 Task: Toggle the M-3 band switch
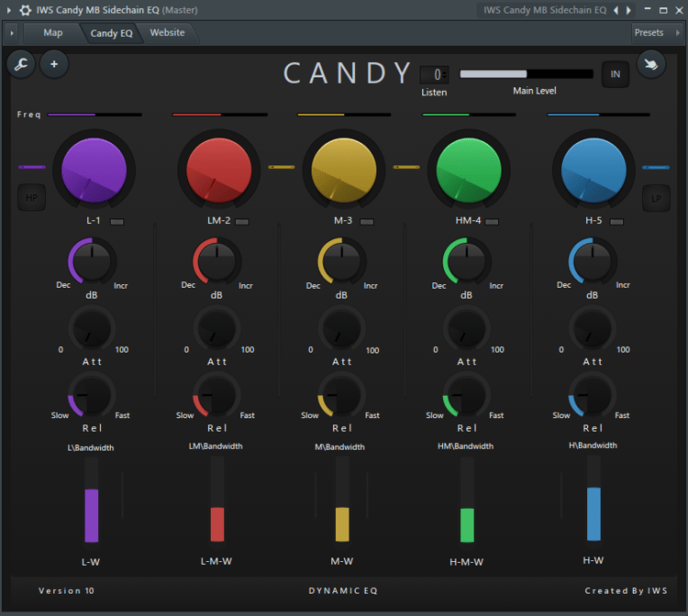[x=367, y=222]
